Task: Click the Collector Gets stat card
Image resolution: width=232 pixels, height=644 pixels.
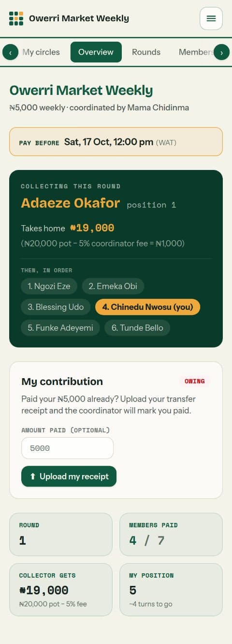Action: coord(61,590)
